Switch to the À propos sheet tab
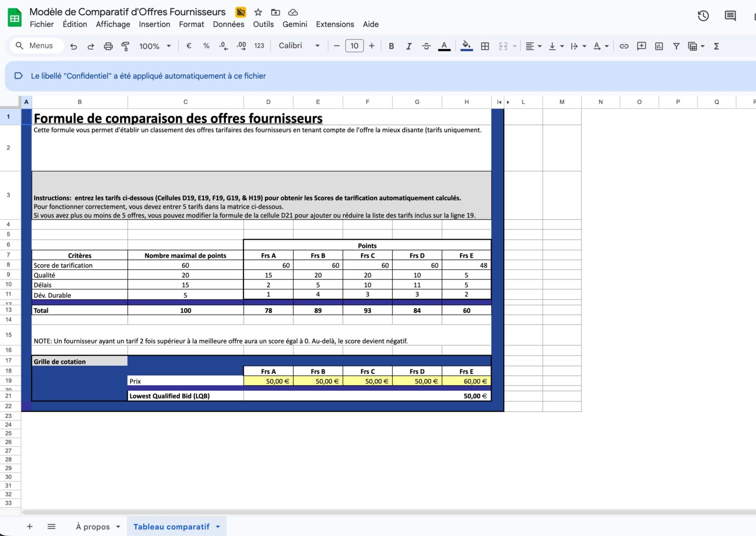This screenshot has width=756, height=536. pyautogui.click(x=93, y=527)
